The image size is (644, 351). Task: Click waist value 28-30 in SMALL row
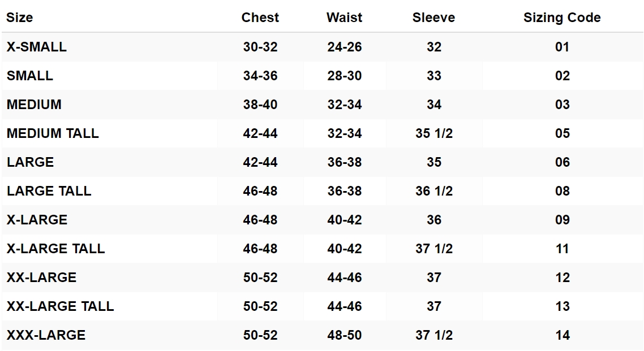tap(344, 76)
